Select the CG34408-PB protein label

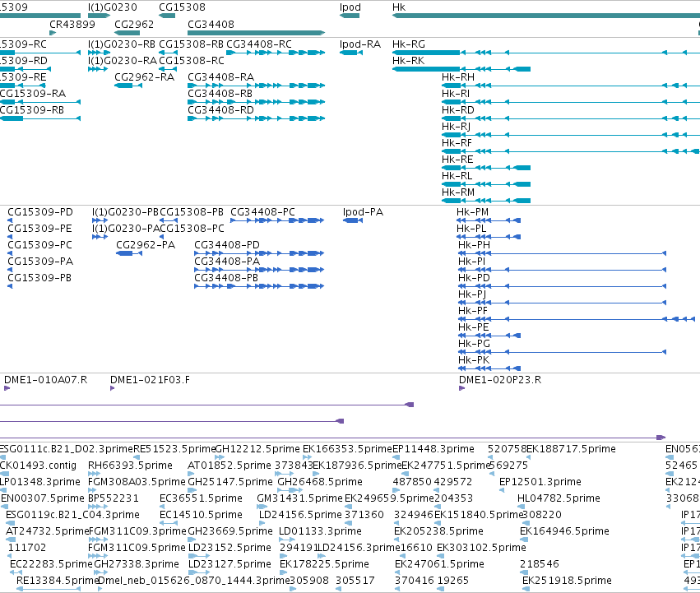click(x=226, y=278)
